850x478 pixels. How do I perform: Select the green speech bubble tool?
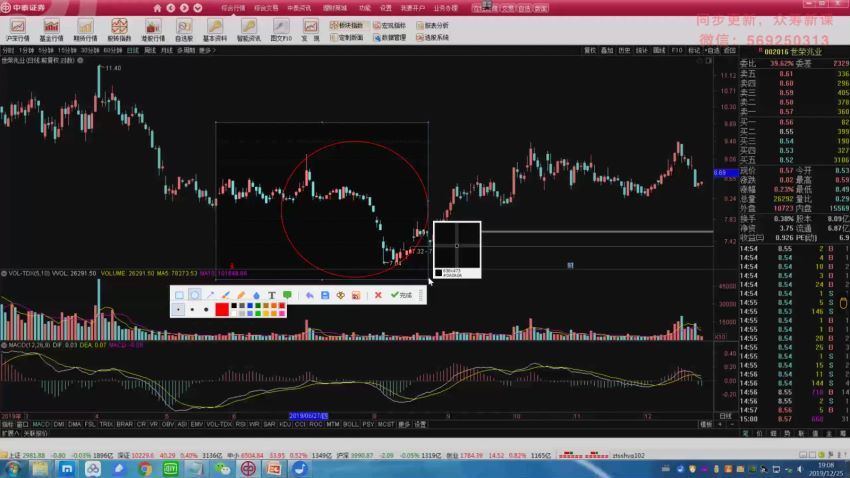point(287,295)
